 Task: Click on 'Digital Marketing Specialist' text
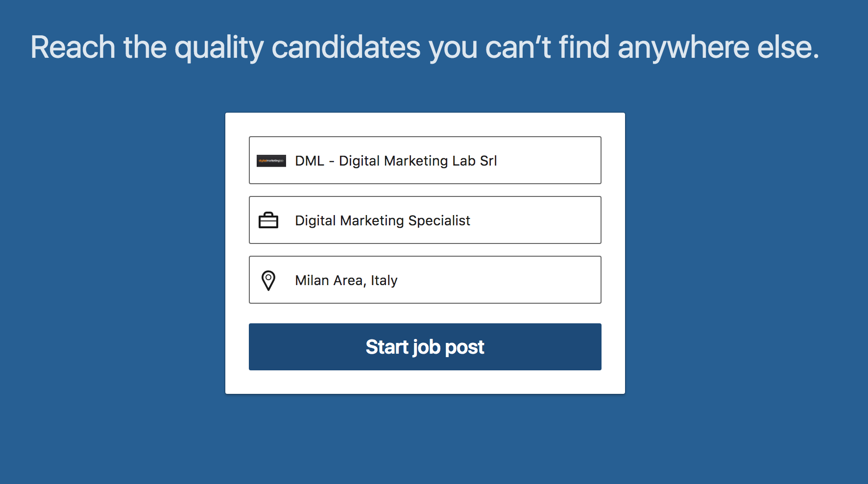click(383, 221)
